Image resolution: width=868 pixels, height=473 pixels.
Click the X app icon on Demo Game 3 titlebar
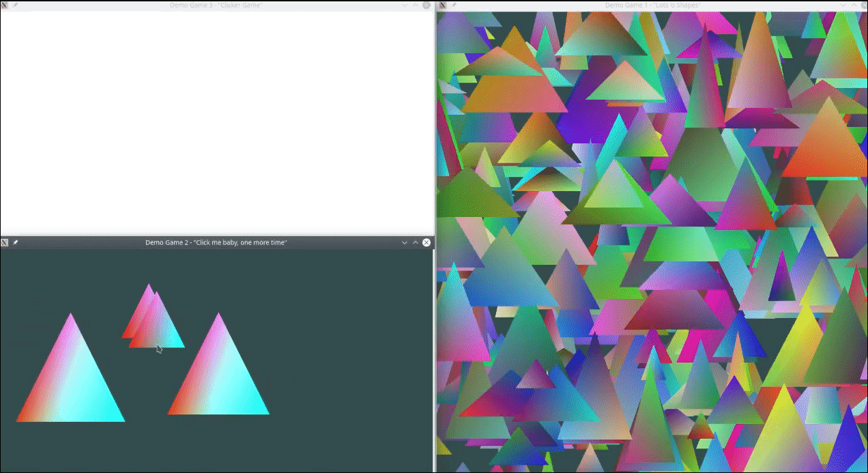(x=5, y=5)
